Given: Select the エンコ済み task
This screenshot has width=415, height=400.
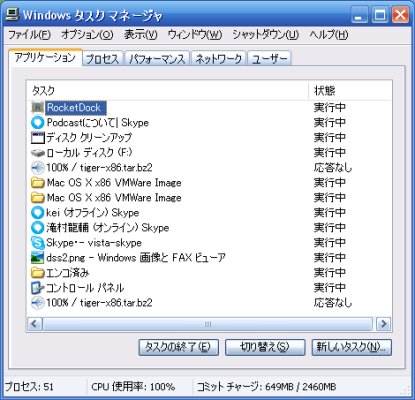Looking at the screenshot, I should tap(68, 273).
